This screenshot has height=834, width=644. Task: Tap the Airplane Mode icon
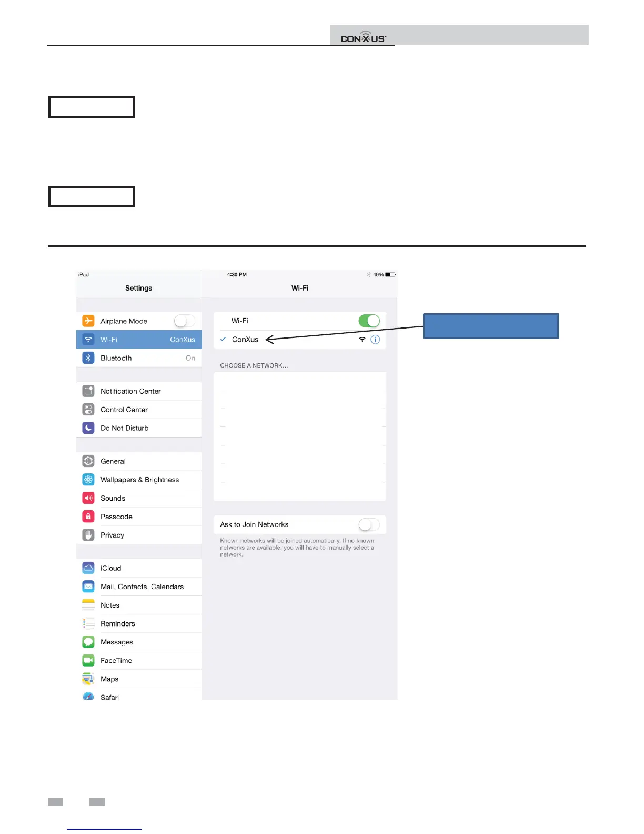point(88,321)
